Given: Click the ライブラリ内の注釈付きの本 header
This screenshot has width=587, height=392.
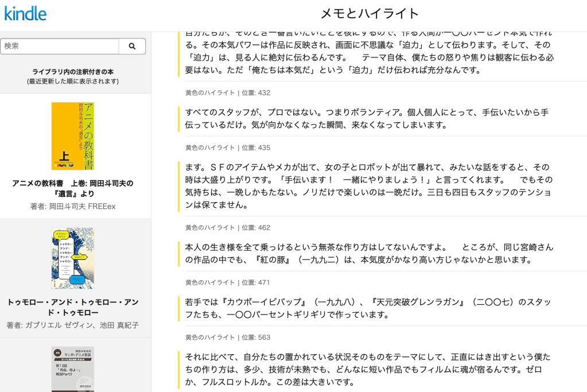Looking at the screenshot, I should [72, 73].
